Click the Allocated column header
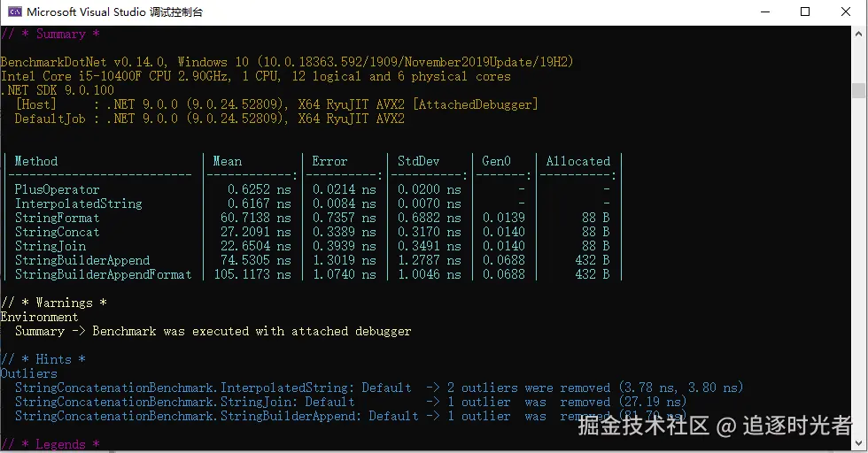Viewport: 868px width, 453px height. 577,161
